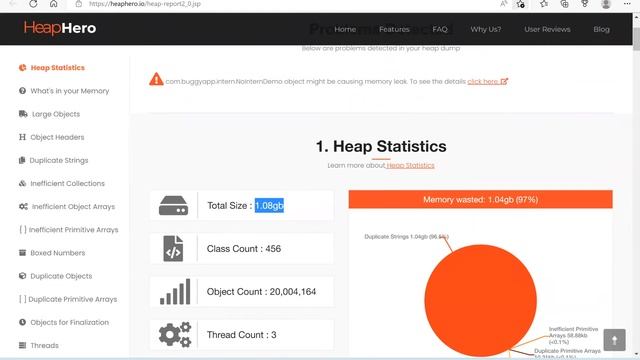The image size is (640, 360).
Task: Click the gears icon beside Thread Count
Action: (175, 334)
